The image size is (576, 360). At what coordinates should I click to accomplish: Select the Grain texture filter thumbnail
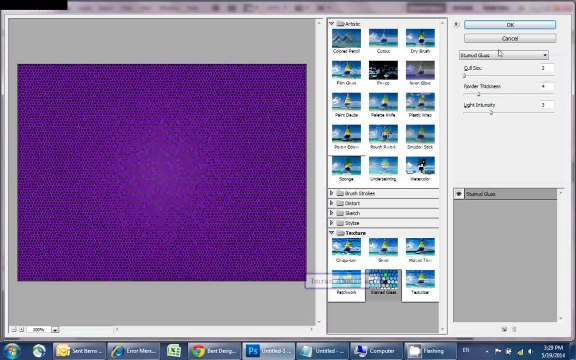pyautogui.click(x=383, y=247)
